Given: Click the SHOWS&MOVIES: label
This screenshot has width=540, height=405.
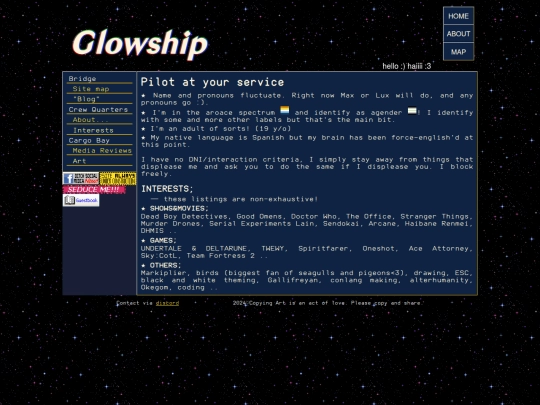Looking at the screenshot, I should [179, 208].
